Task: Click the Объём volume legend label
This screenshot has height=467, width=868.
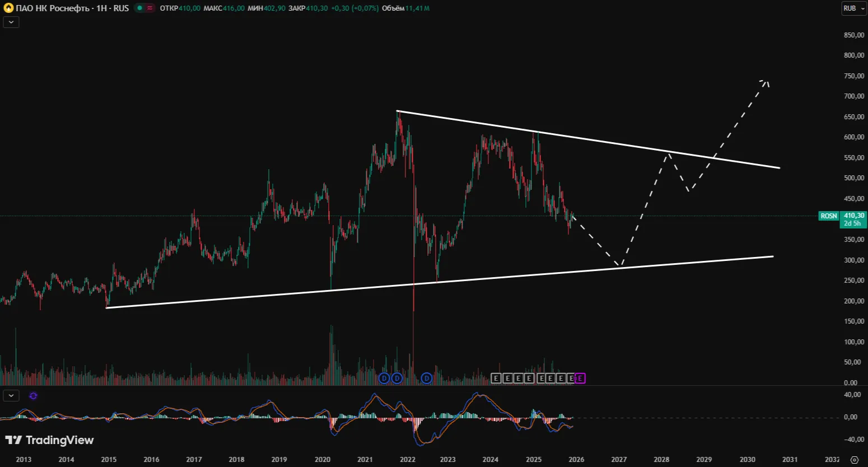Action: click(393, 8)
